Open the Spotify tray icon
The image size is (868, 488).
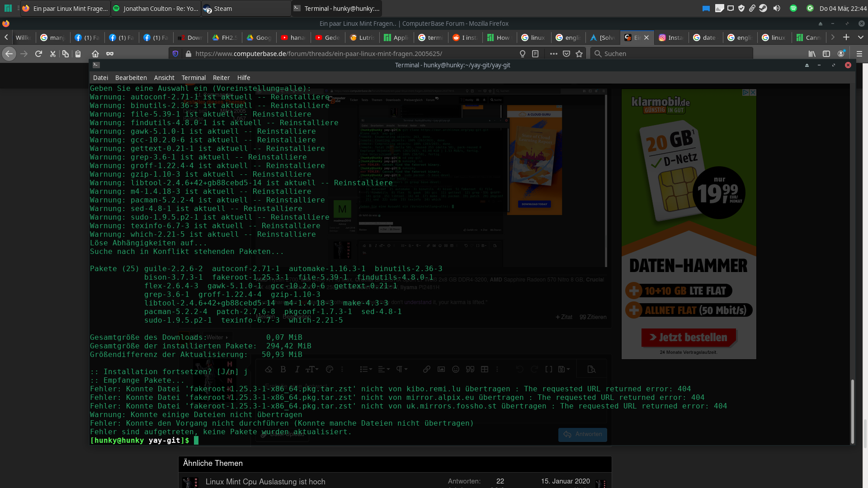[793, 8]
